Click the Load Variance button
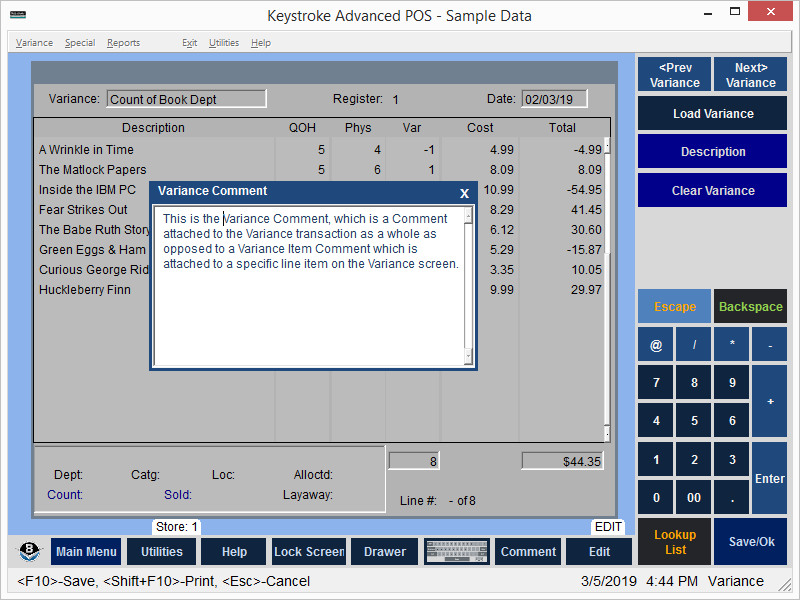 pyautogui.click(x=712, y=114)
